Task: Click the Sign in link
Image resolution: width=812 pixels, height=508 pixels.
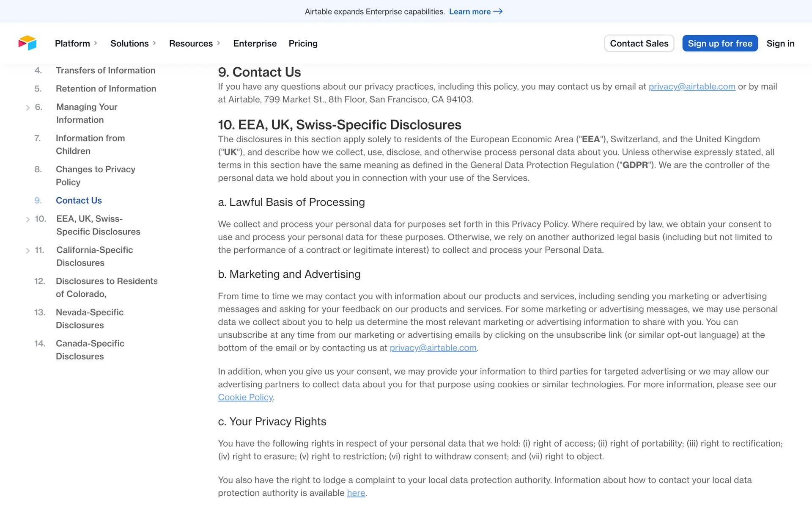Action: pyautogui.click(x=780, y=43)
